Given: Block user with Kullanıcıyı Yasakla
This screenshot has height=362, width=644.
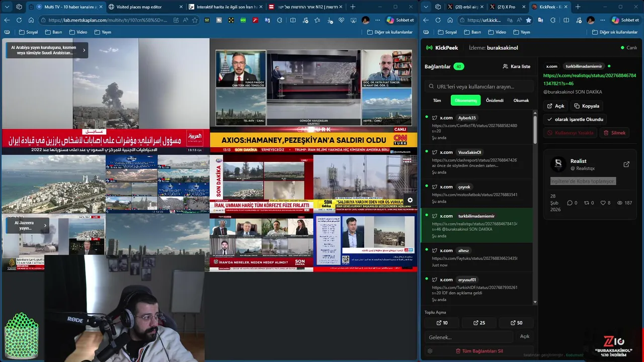Looking at the screenshot, I should pos(571,133).
